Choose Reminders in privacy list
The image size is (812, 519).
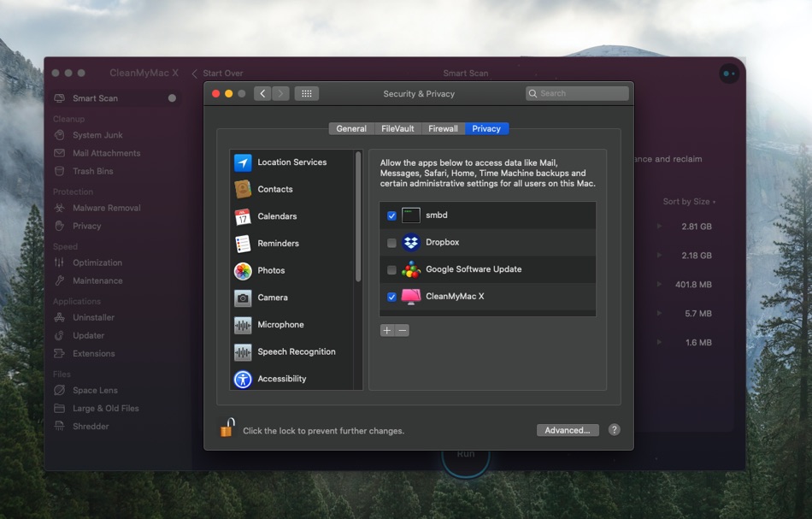click(x=292, y=243)
